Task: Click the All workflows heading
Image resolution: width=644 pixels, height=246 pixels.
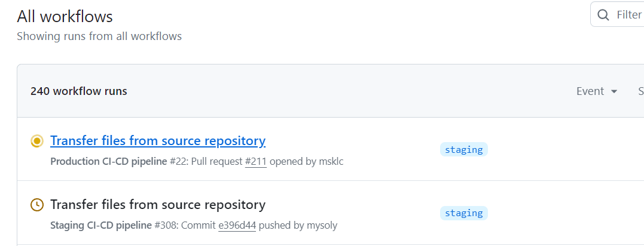Action: click(x=65, y=17)
